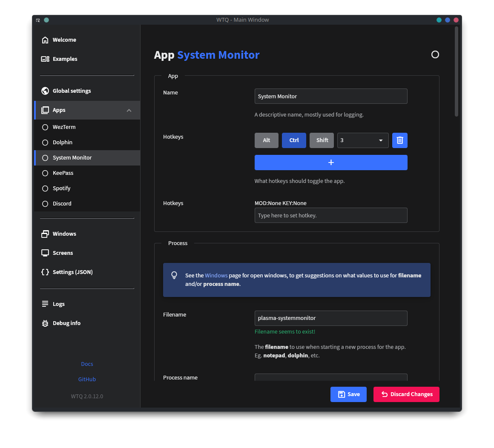Image resolution: width=494 pixels, height=448 pixels.
Task: Click the 'Type here to set hotkey' field
Action: [x=331, y=215]
